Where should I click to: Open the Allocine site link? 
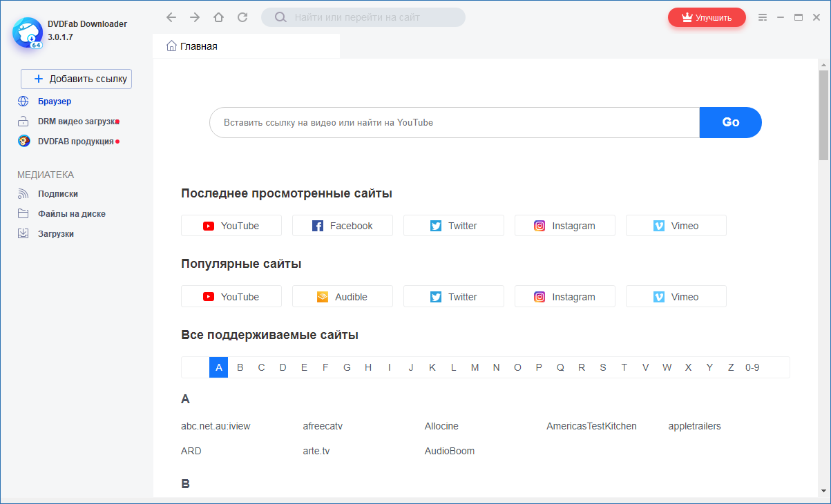441,426
